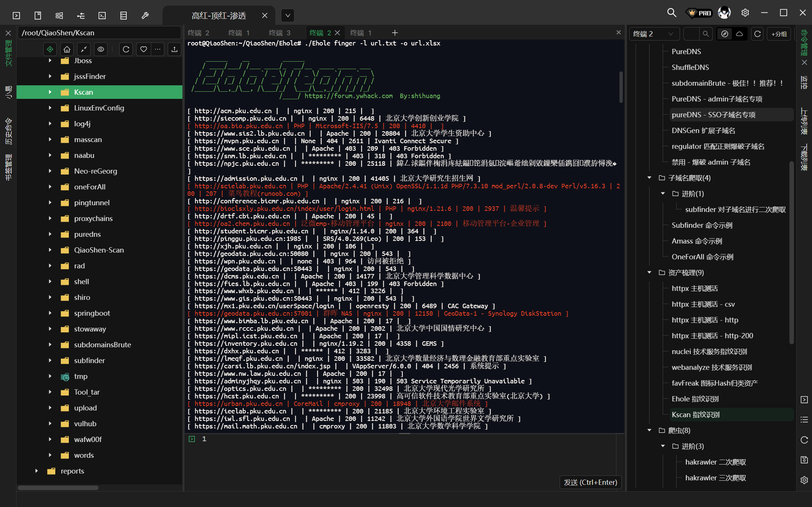The height and width of the screenshot is (507, 812).
Task: Open the global search magnifier icon
Action: 671,13
